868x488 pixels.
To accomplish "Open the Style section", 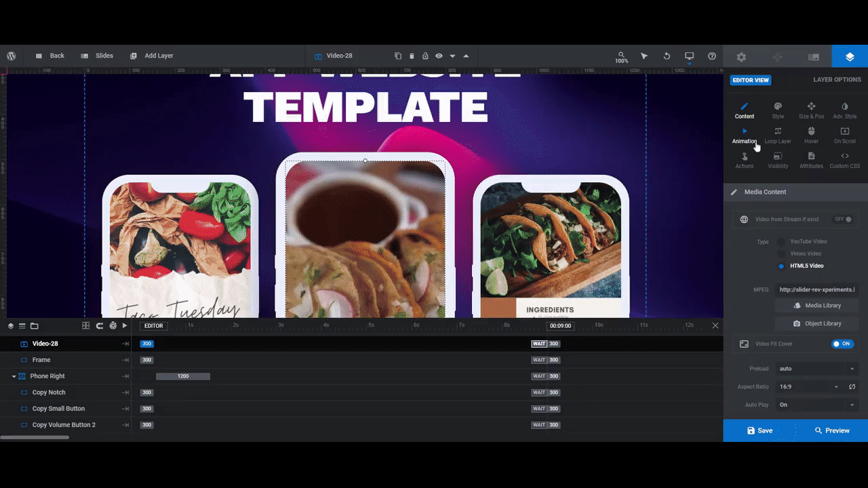I will coord(778,110).
